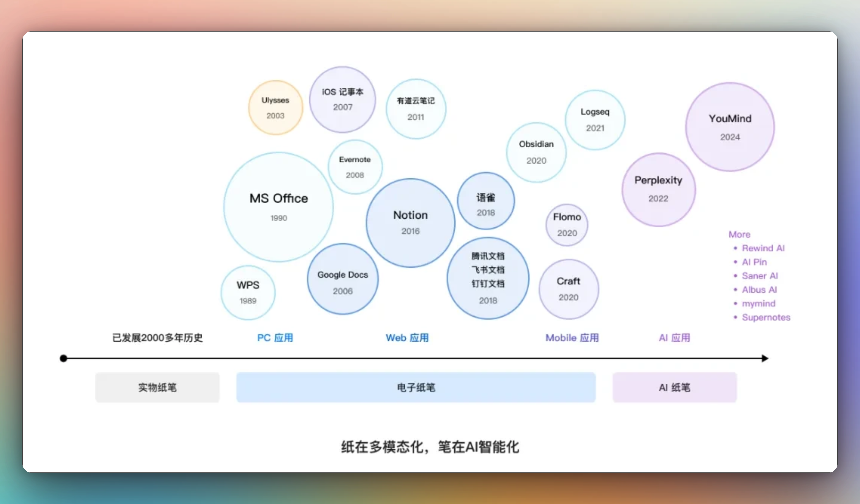Click the Ulysses 2003 orange circle
The width and height of the screenshot is (860, 504).
[275, 108]
